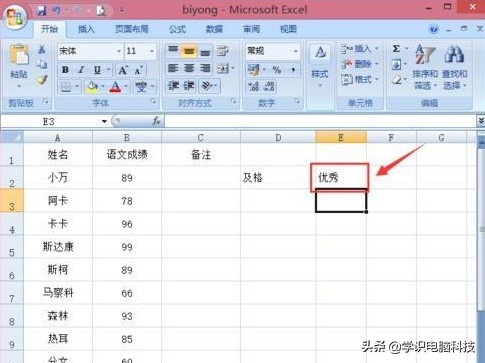The image size is (485, 363).
Task: Click the Clear eraser icon
Action: point(397,80)
